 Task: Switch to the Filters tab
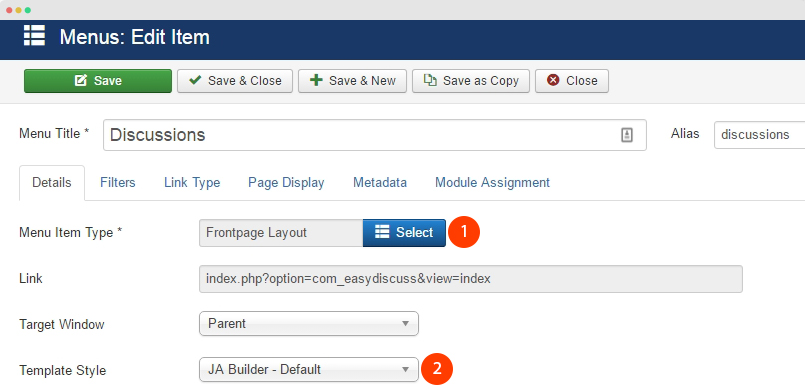point(118,183)
